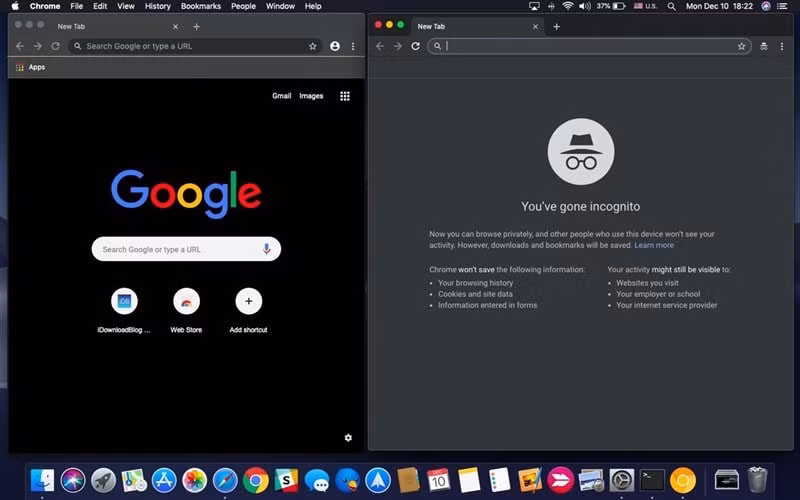This screenshot has width=800, height=500.
Task: Open the Window menu
Action: click(280, 6)
